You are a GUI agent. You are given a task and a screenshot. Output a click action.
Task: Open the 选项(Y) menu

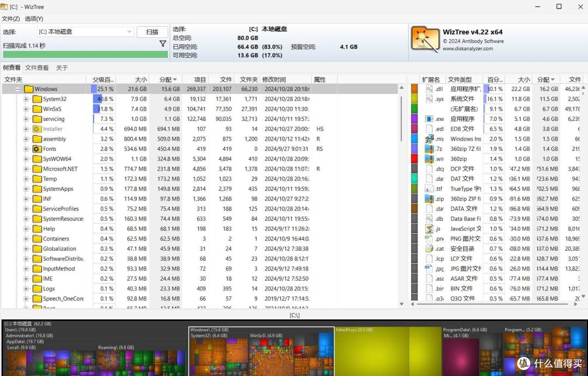[34, 19]
